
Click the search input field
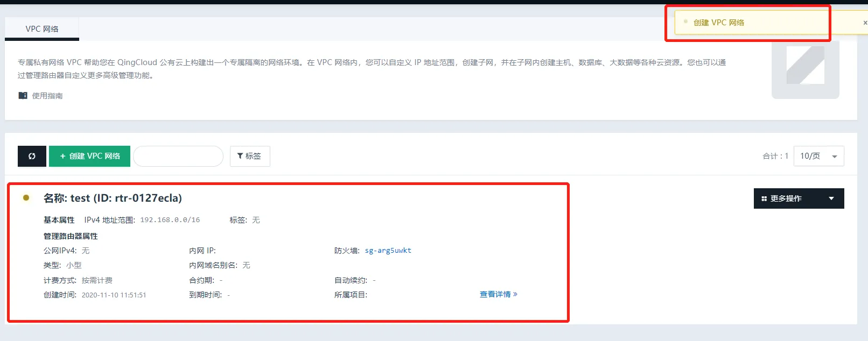point(178,156)
